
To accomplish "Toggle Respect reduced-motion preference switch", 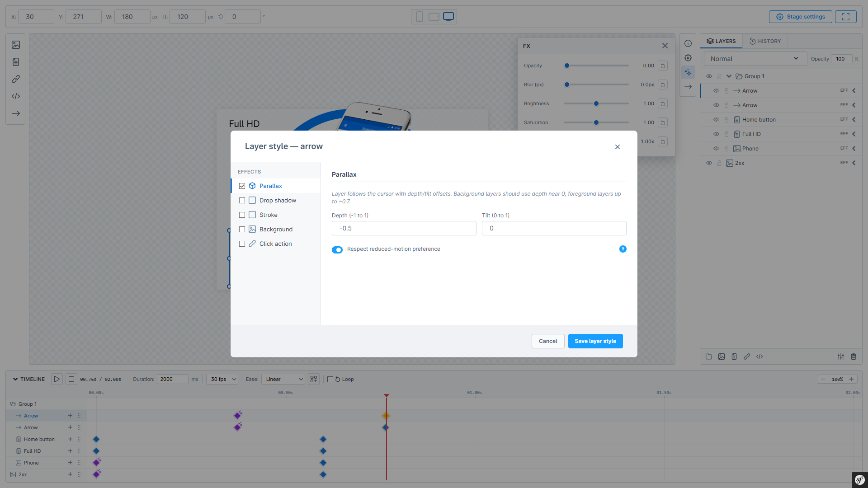I will [337, 250].
